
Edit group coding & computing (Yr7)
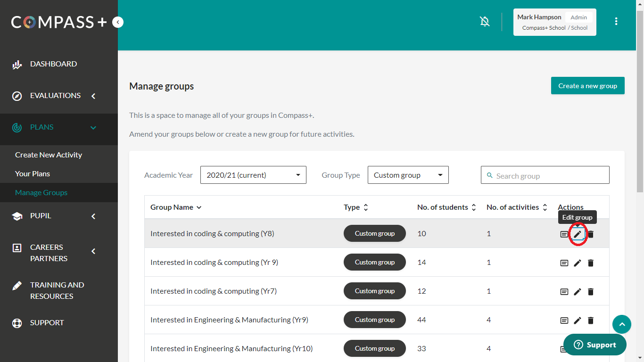[578, 292]
